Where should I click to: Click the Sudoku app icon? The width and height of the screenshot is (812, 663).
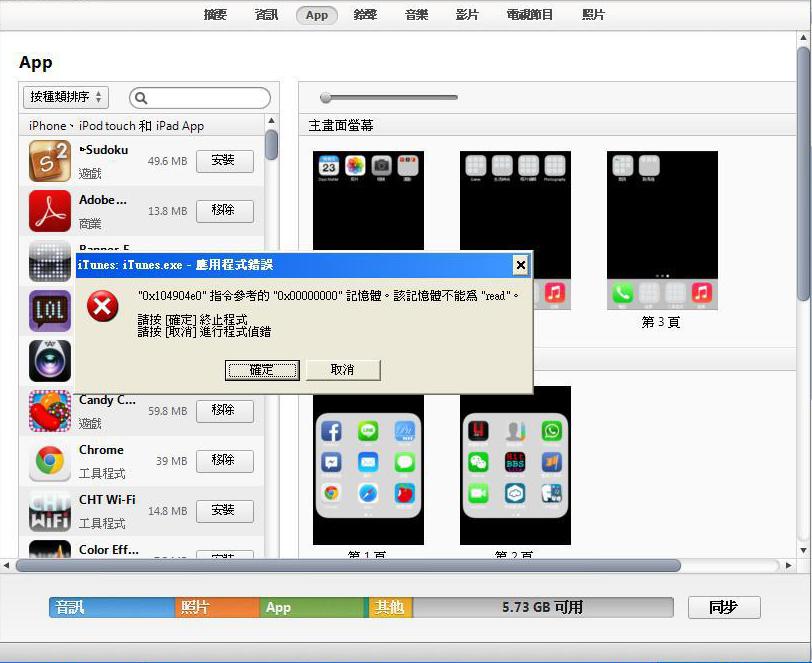tap(50, 161)
